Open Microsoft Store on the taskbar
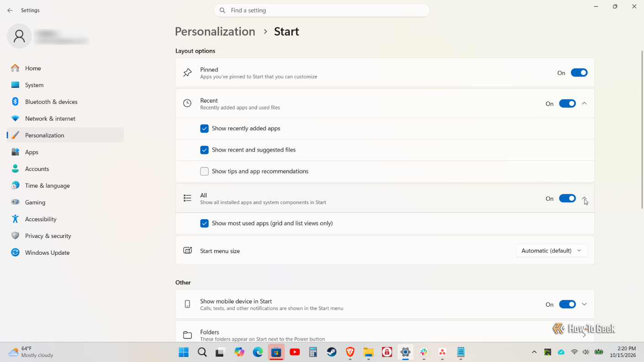The image size is (644, 362). tap(276, 352)
